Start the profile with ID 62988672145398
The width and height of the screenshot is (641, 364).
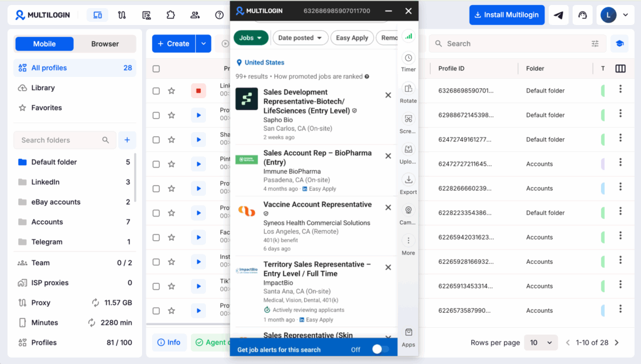[x=198, y=115]
